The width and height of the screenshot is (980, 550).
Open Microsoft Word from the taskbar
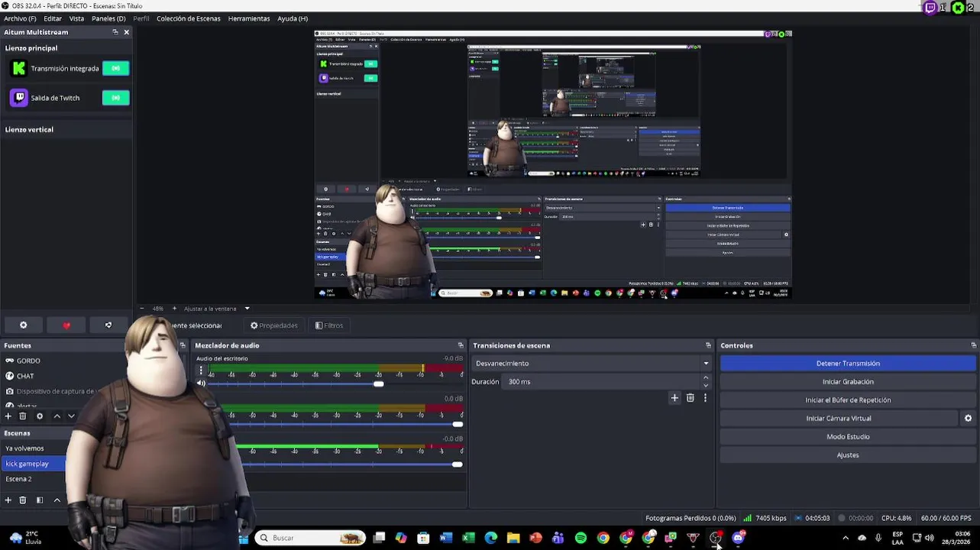pyautogui.click(x=446, y=538)
